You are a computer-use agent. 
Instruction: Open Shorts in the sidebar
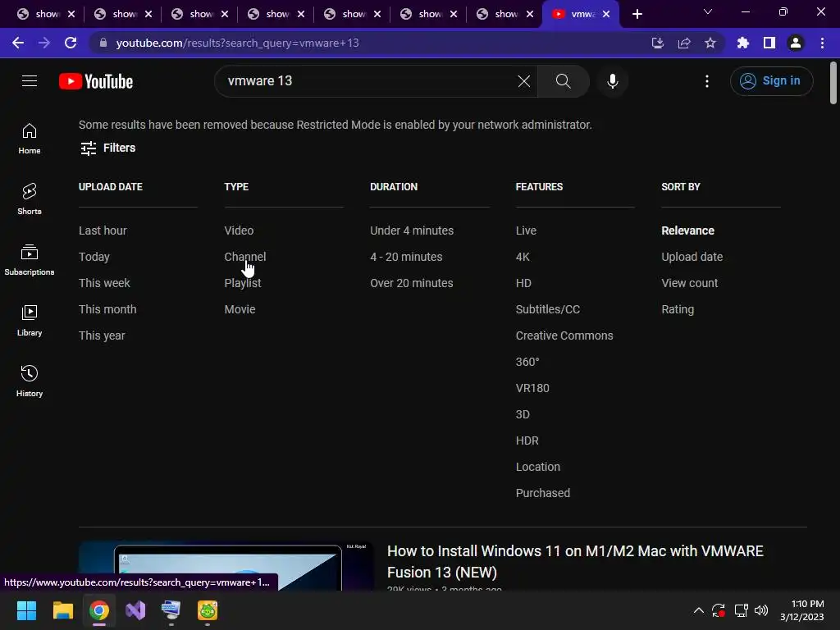[30, 199]
